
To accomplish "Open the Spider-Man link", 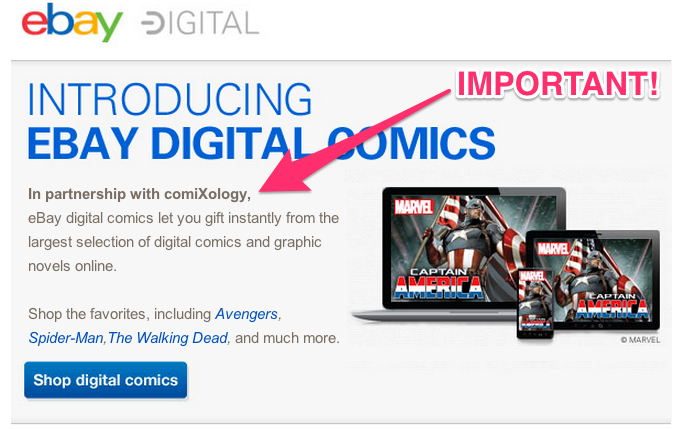I will pos(66,338).
